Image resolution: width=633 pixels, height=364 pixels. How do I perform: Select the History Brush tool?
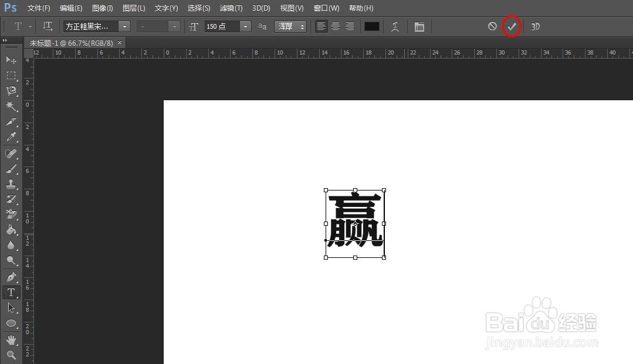point(11,199)
